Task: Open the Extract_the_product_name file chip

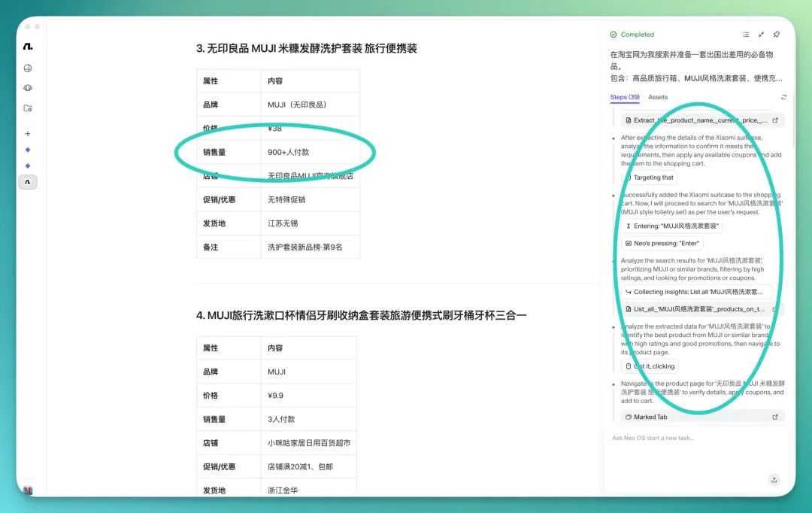Action: click(702, 120)
